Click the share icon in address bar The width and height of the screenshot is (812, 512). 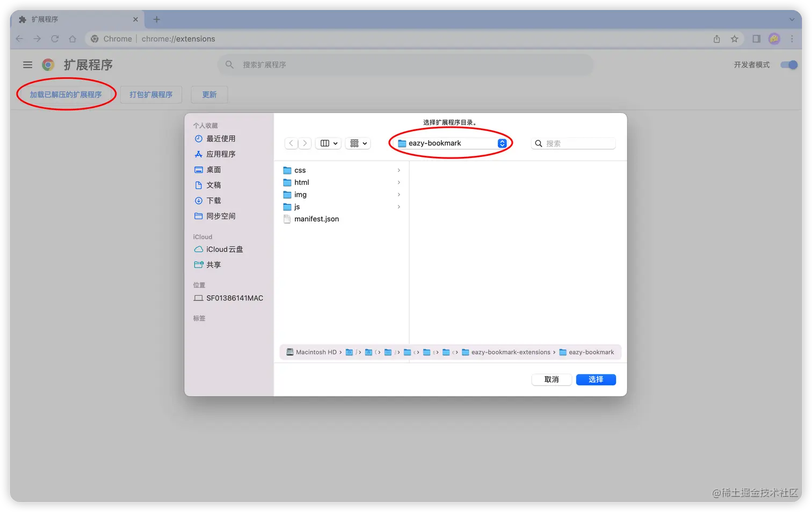[x=716, y=39]
